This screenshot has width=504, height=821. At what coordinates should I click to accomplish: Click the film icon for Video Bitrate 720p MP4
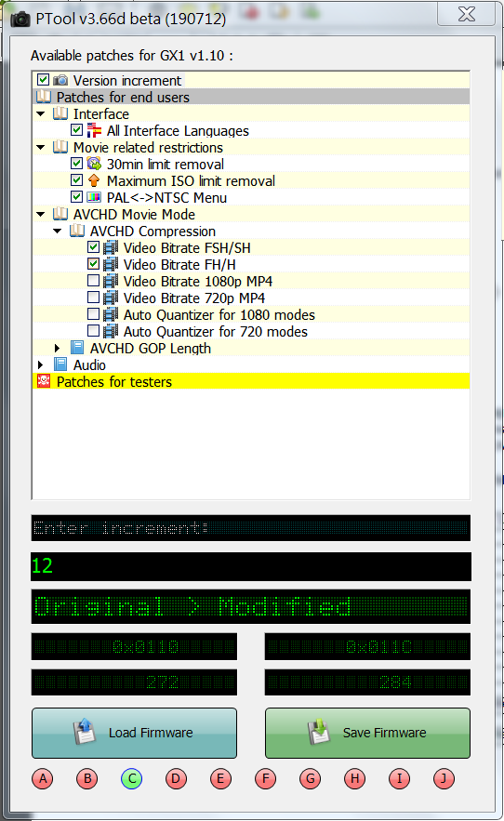pyautogui.click(x=111, y=298)
